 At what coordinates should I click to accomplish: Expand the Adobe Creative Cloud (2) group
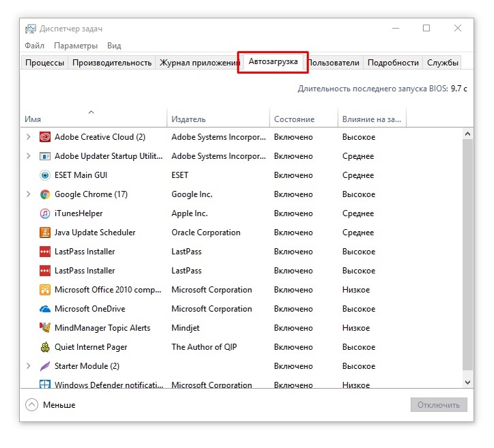(29, 137)
